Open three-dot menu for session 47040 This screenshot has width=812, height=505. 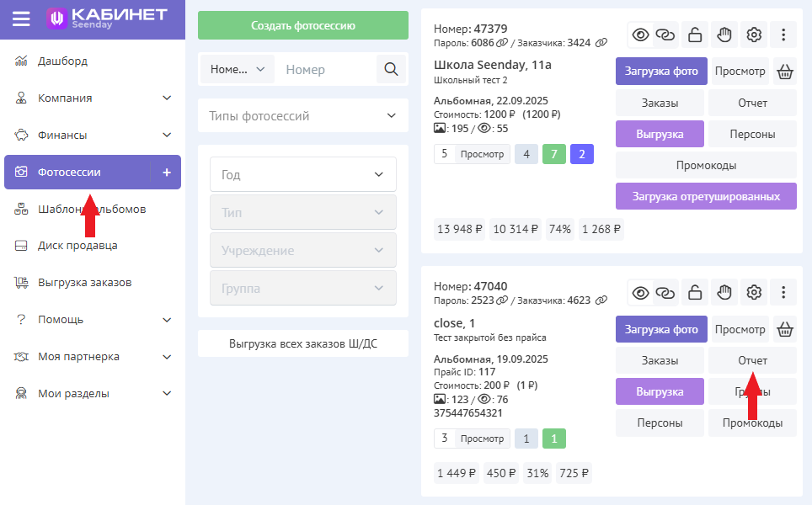(783, 293)
